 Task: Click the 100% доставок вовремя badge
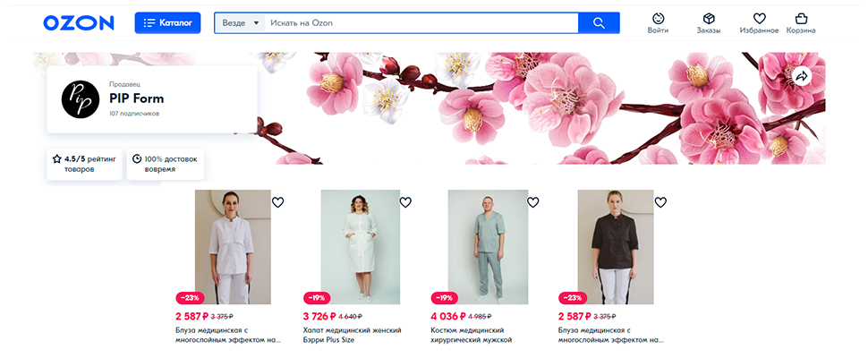tap(166, 164)
